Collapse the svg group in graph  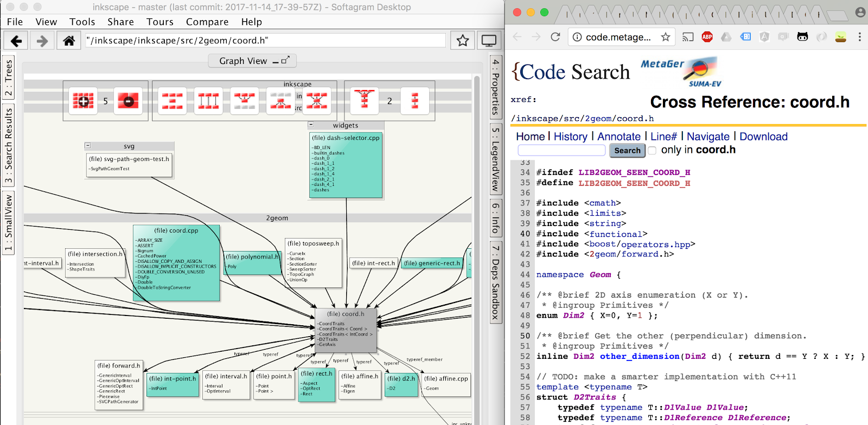click(x=88, y=146)
